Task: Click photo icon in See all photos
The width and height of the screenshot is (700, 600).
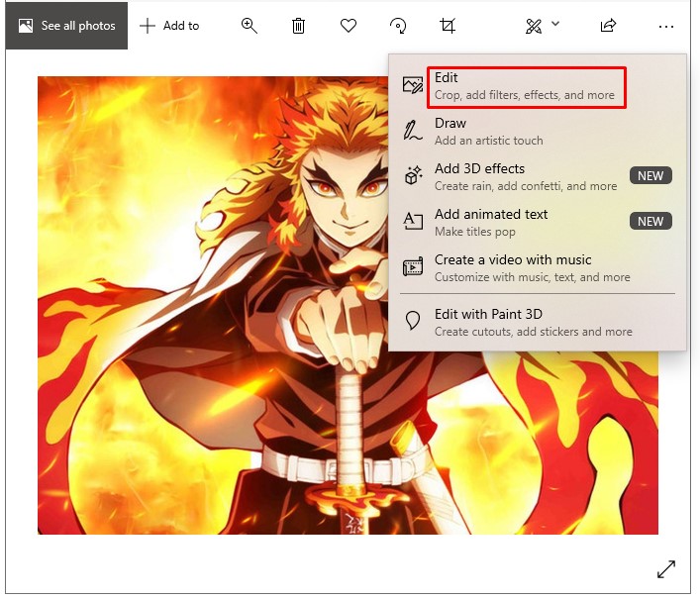Action: pos(26,26)
